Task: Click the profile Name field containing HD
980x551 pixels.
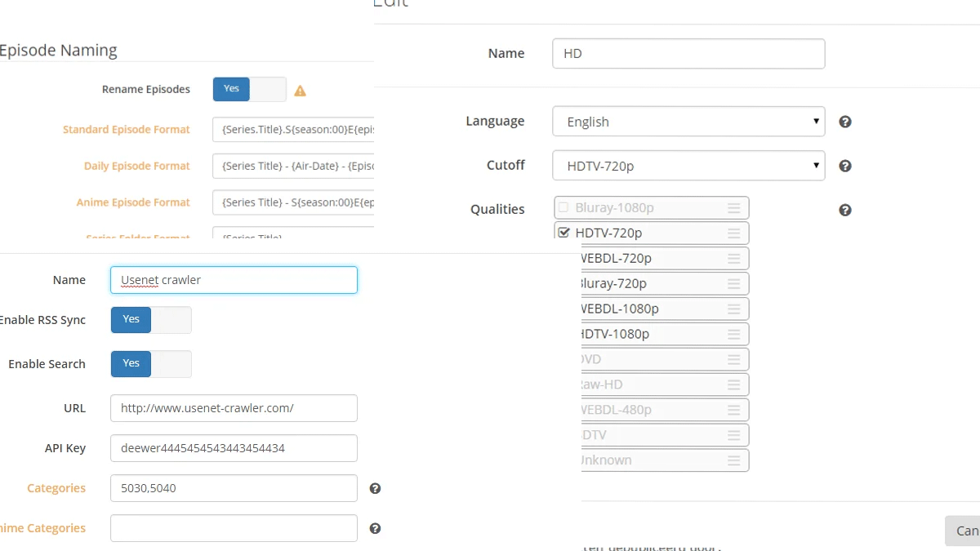Action: tap(688, 54)
